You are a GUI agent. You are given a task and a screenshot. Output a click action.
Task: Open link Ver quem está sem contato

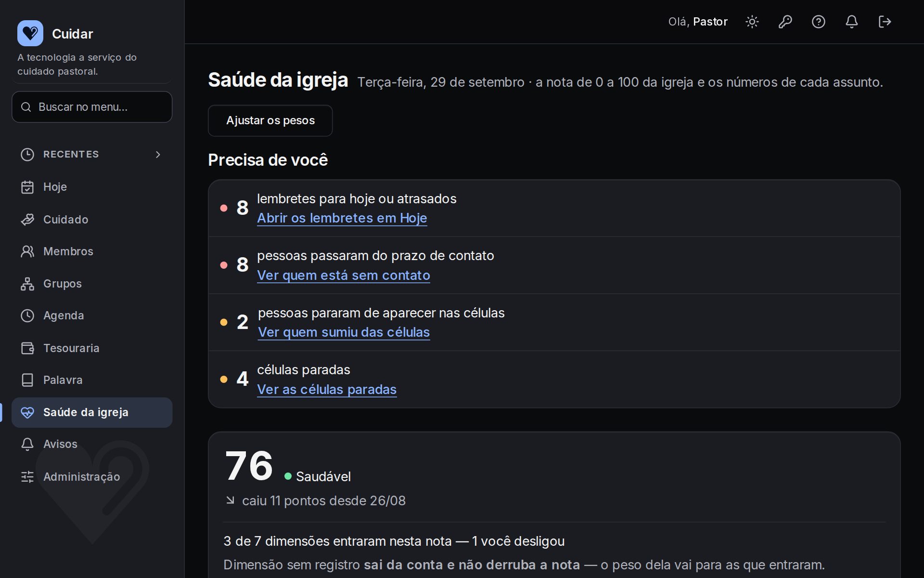click(343, 275)
